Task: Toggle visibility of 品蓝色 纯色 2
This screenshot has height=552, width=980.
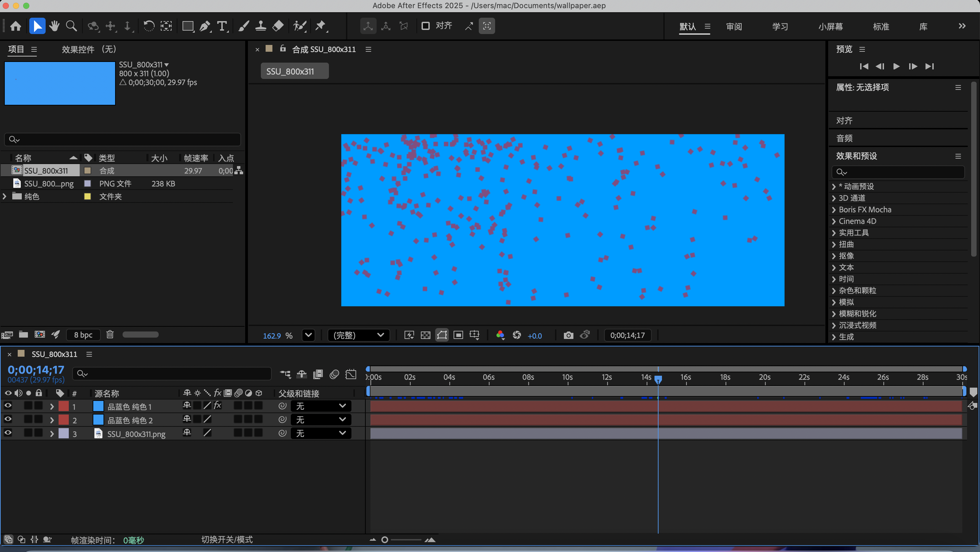Action: 8,419
